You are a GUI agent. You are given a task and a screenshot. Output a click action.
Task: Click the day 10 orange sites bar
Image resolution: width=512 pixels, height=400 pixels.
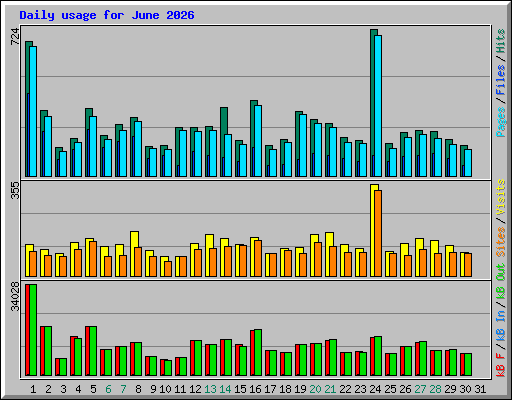168,269
